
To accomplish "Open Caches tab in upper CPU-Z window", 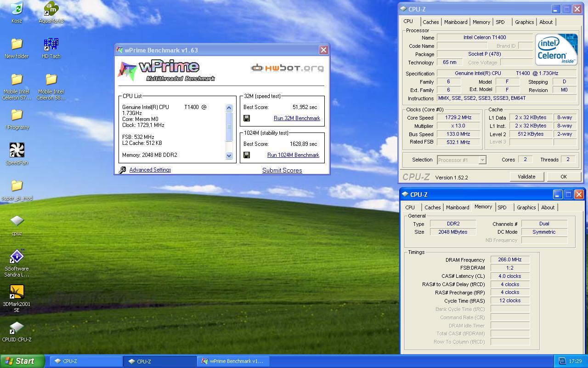I will tap(431, 22).
